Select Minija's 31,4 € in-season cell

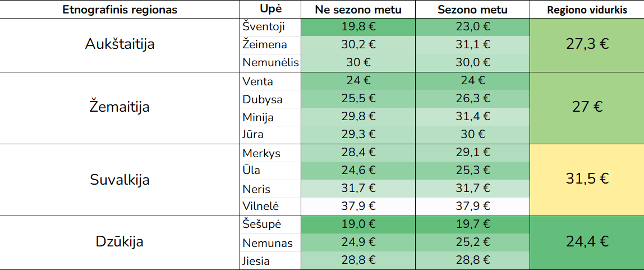point(472,117)
